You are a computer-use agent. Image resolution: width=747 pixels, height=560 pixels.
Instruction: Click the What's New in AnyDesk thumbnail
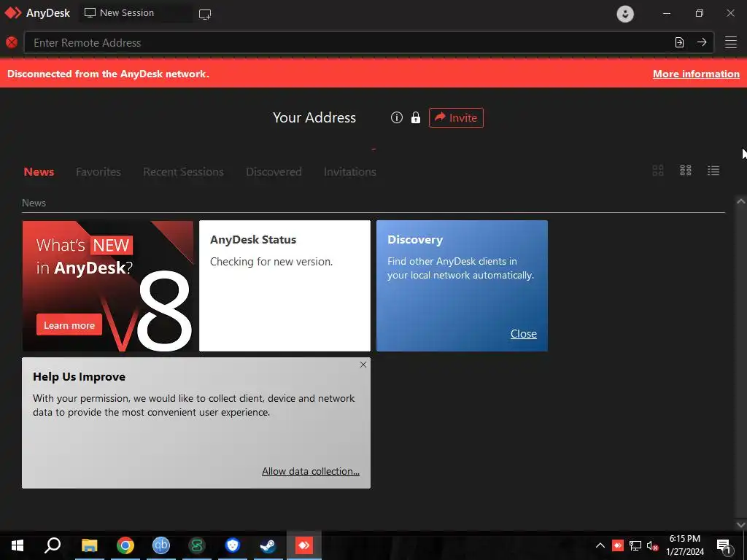108,286
